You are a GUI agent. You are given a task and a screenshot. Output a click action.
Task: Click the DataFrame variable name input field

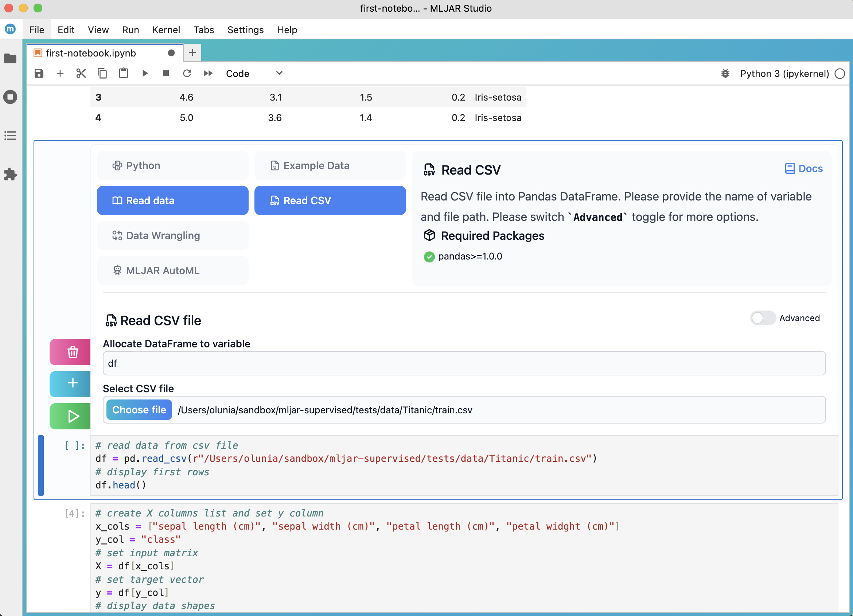pyautogui.click(x=464, y=363)
